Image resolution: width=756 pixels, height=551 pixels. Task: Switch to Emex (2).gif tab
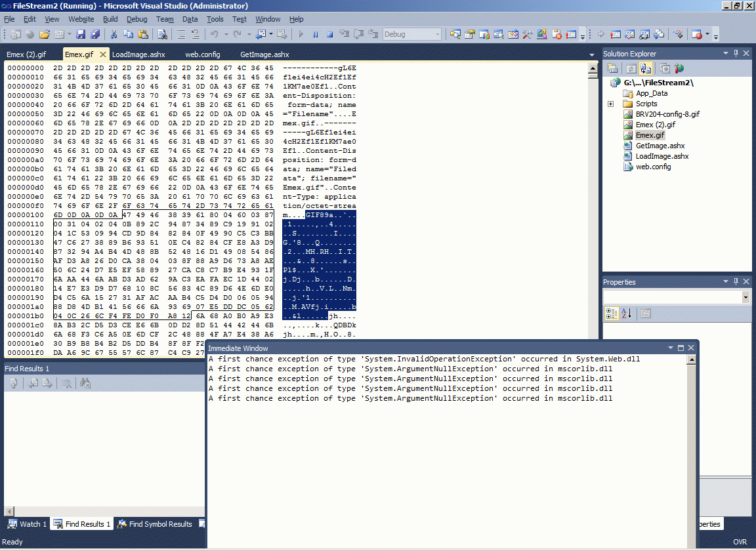(x=26, y=54)
